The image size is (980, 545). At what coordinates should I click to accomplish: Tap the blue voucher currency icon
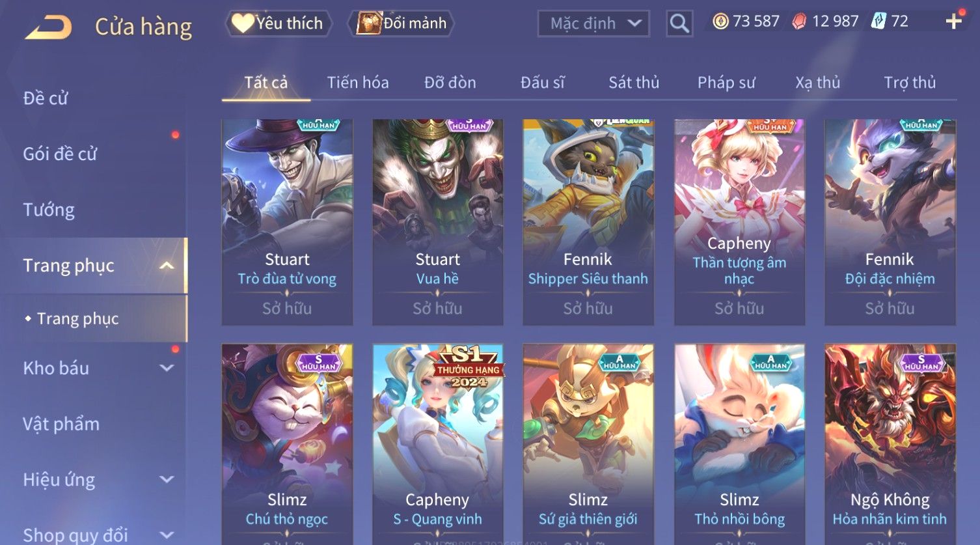[x=878, y=21]
